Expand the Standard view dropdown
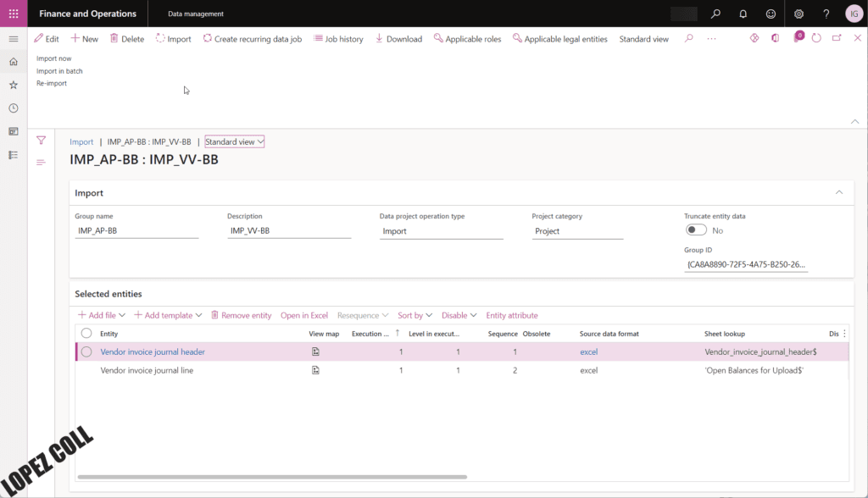 coord(235,142)
